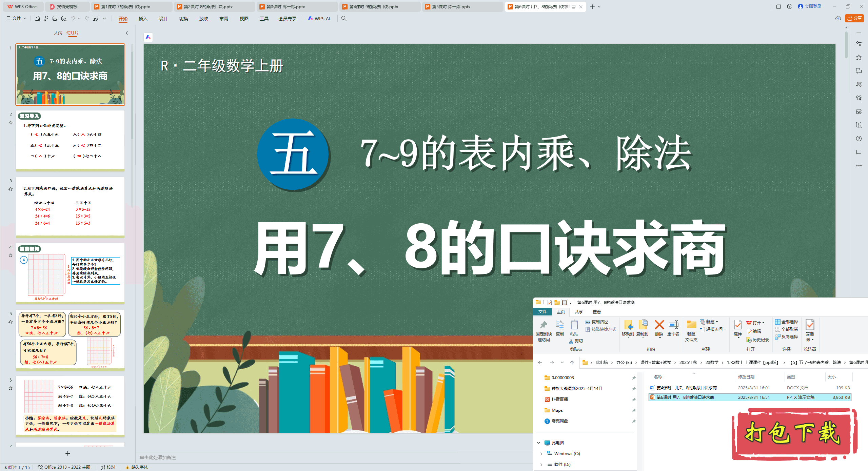Open the search magnifier icon
The image size is (868, 471).
pos(344,19)
